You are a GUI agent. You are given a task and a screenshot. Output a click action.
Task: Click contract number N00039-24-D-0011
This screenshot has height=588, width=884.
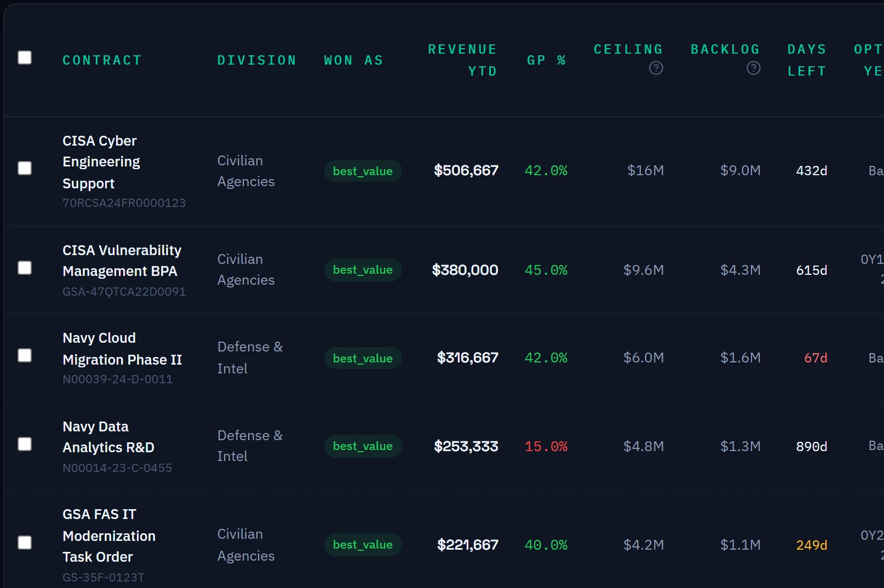(117, 379)
